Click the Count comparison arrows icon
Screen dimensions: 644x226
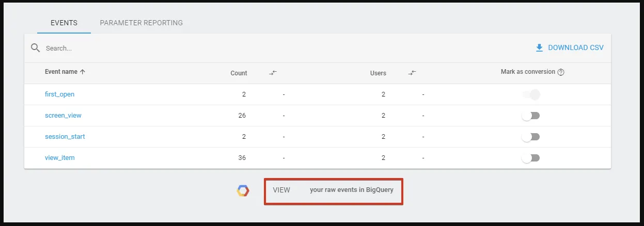[273, 73]
